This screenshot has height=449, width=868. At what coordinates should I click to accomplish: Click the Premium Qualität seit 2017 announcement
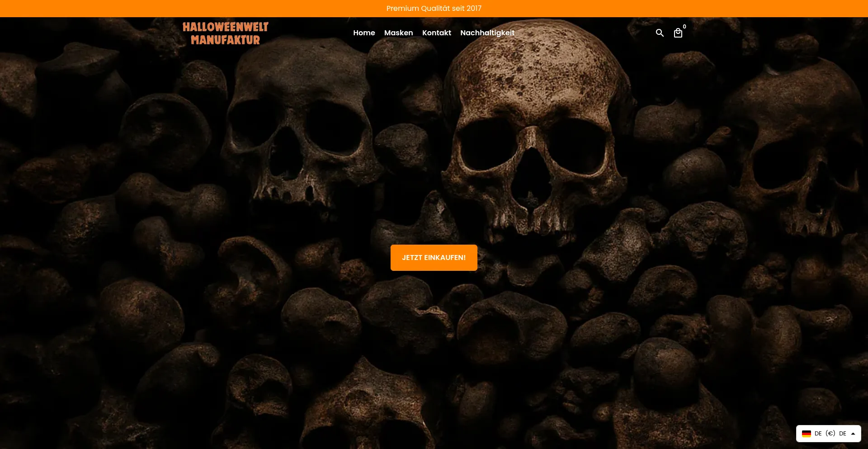434,8
